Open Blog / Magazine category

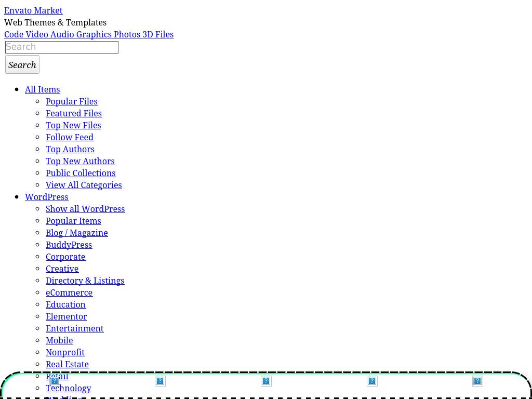pos(77,233)
